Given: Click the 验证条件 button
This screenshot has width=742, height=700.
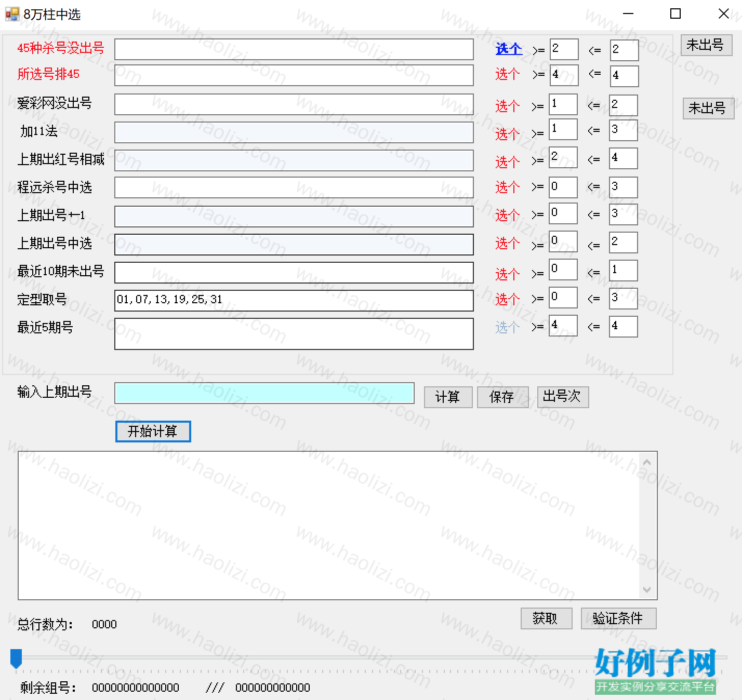Looking at the screenshot, I should (x=618, y=618).
